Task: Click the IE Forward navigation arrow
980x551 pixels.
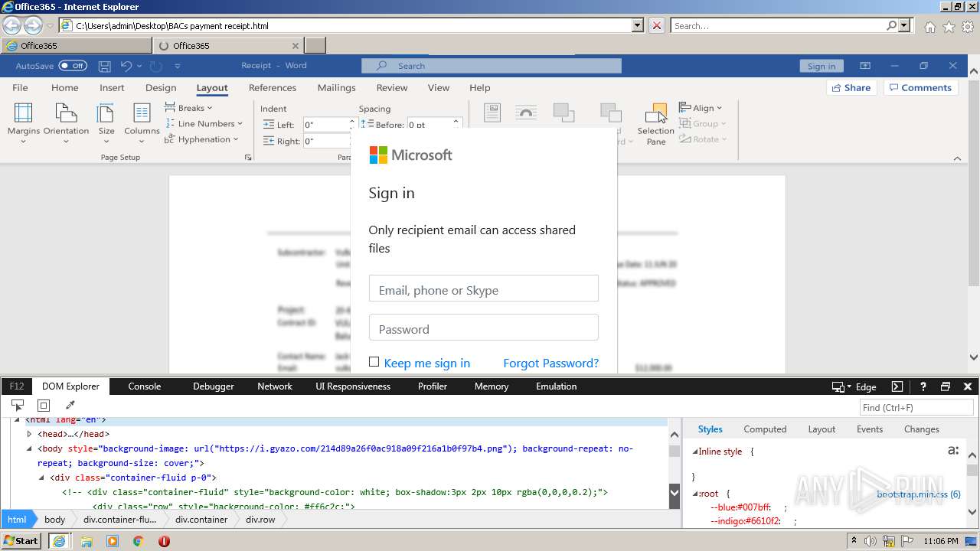Action: (x=33, y=25)
